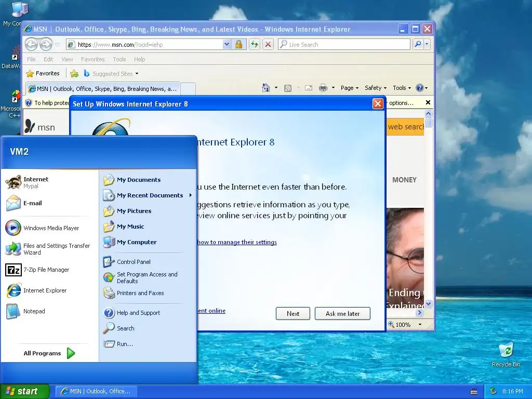Click the on-screen keyboard tray icon
Image resolution: width=532 pixels, height=399 pixels.
[474, 392]
